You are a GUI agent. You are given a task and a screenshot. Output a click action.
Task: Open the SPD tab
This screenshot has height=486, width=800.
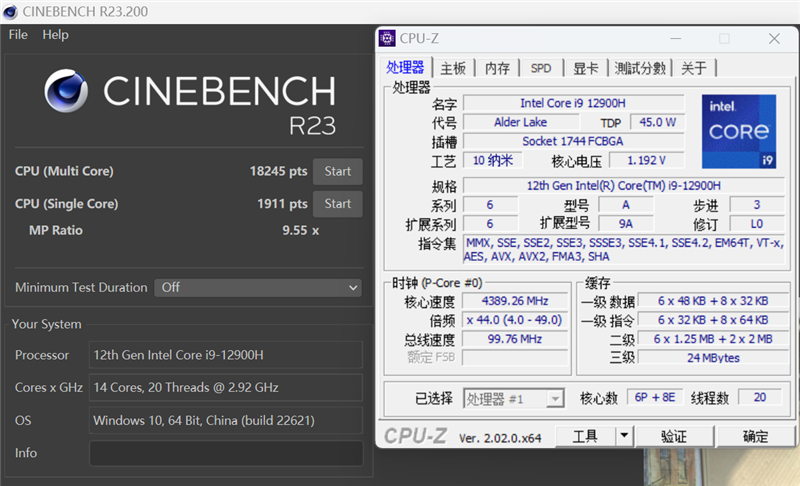pos(541,68)
